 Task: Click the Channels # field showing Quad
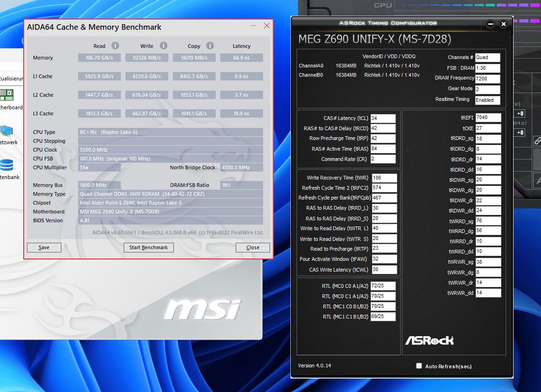click(488, 58)
